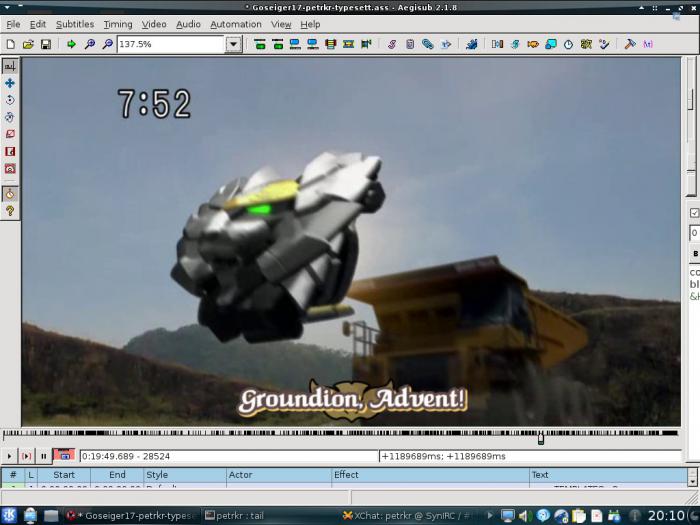Play the video

[9, 456]
